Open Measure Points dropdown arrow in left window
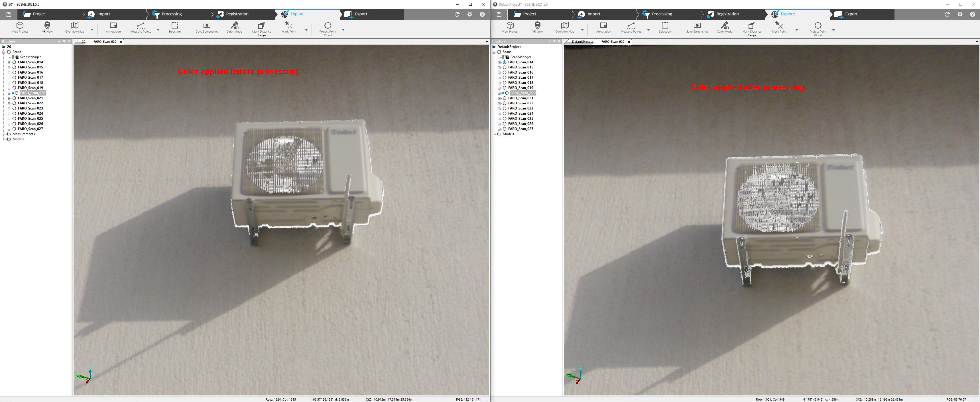Viewport: 980px width, 402px height. point(158,30)
